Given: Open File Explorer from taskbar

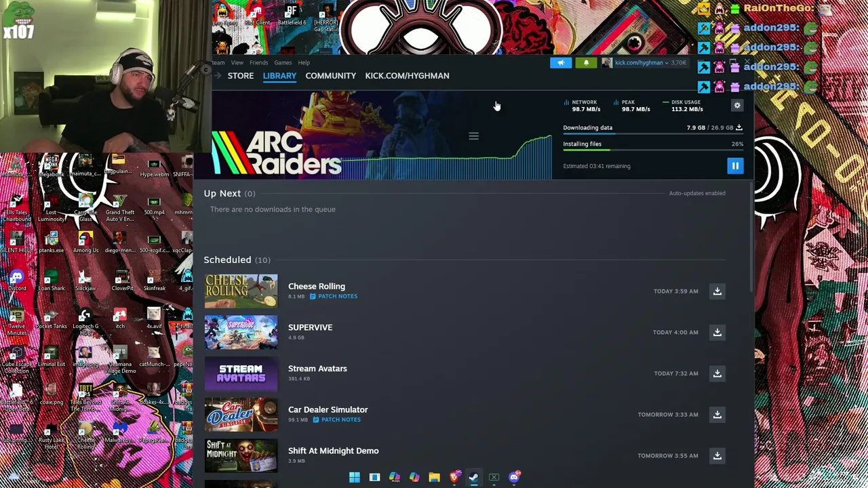Looking at the screenshot, I should point(434,477).
